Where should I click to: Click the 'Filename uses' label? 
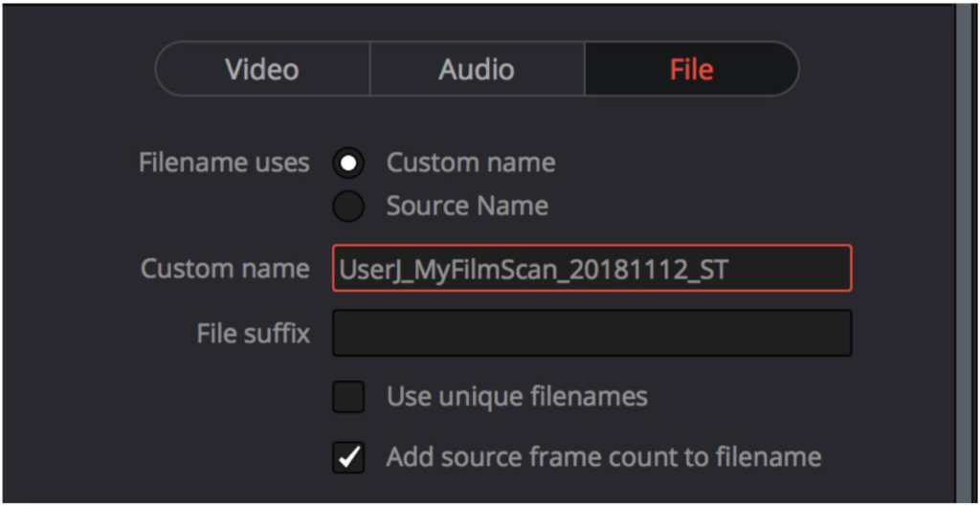pos(224,163)
